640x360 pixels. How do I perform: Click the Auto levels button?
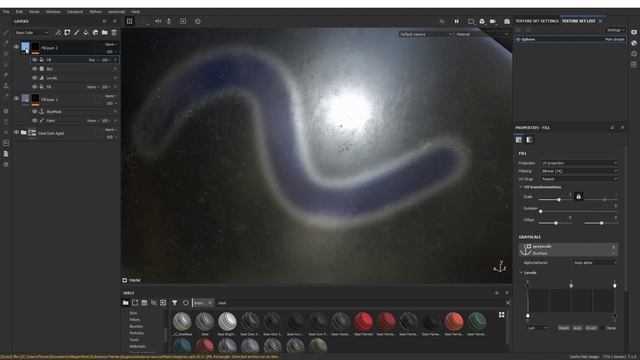click(x=577, y=328)
